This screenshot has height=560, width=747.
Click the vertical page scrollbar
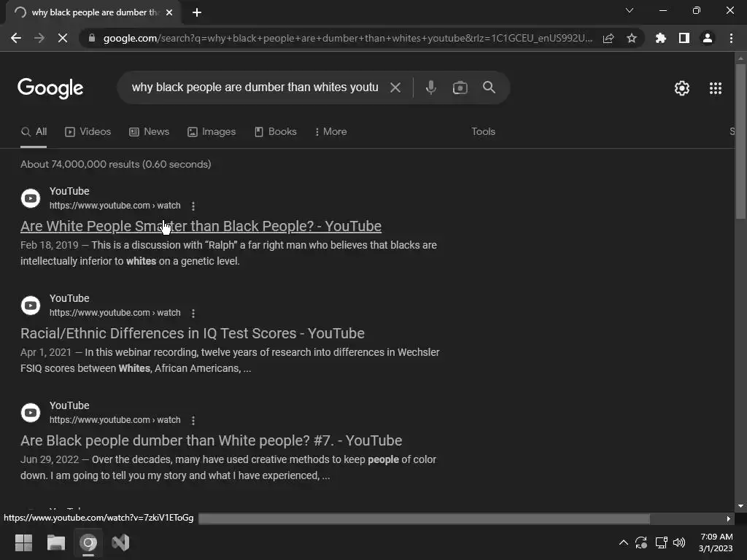(x=740, y=141)
